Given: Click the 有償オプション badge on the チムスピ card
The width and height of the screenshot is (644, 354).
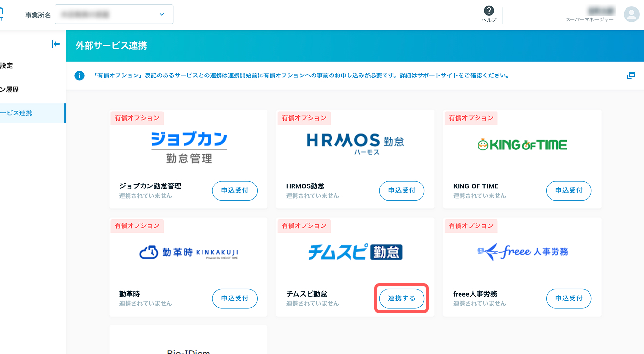Looking at the screenshot, I should [304, 226].
